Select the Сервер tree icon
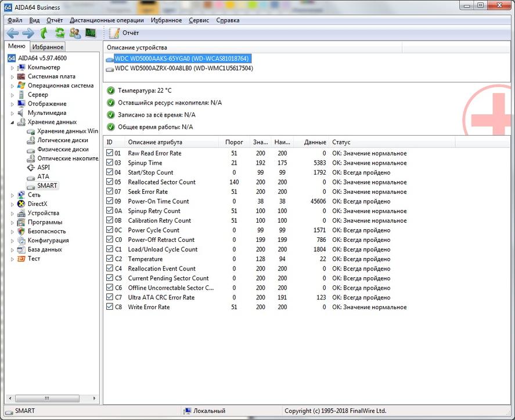Screen dimensions: 515x420 [x=21, y=95]
